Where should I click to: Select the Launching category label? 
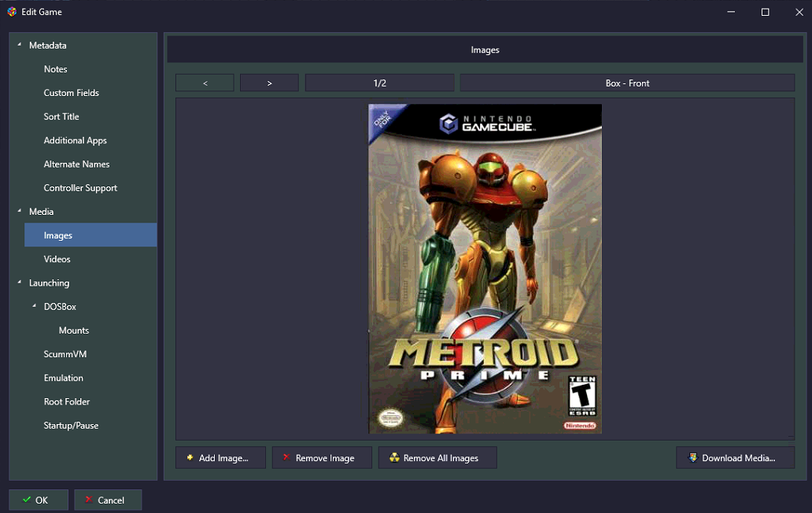pyautogui.click(x=50, y=282)
